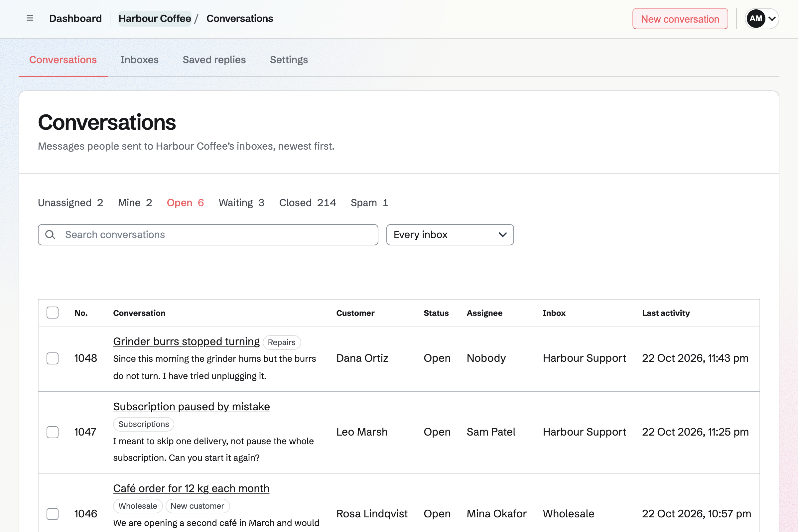Click the search magnifier icon
798x532 pixels.
50,234
